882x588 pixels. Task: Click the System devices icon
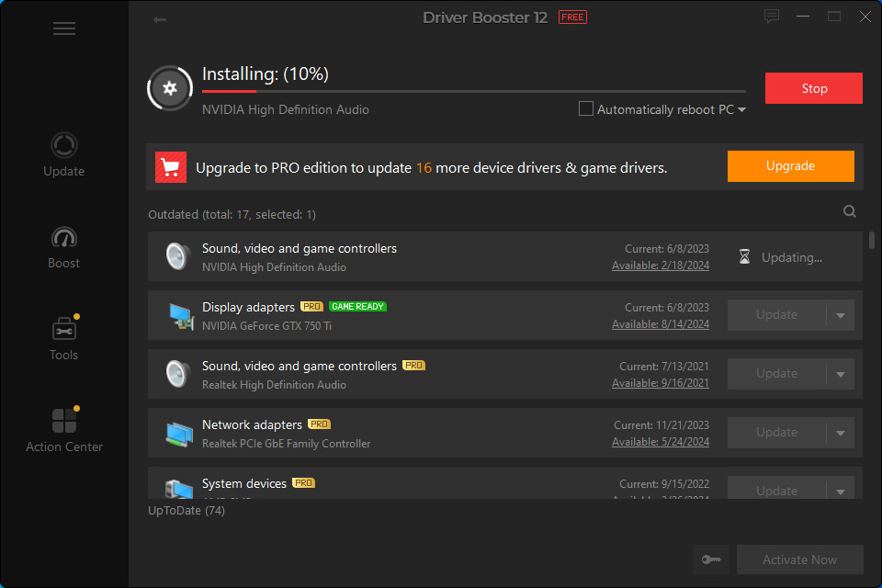pyautogui.click(x=179, y=489)
